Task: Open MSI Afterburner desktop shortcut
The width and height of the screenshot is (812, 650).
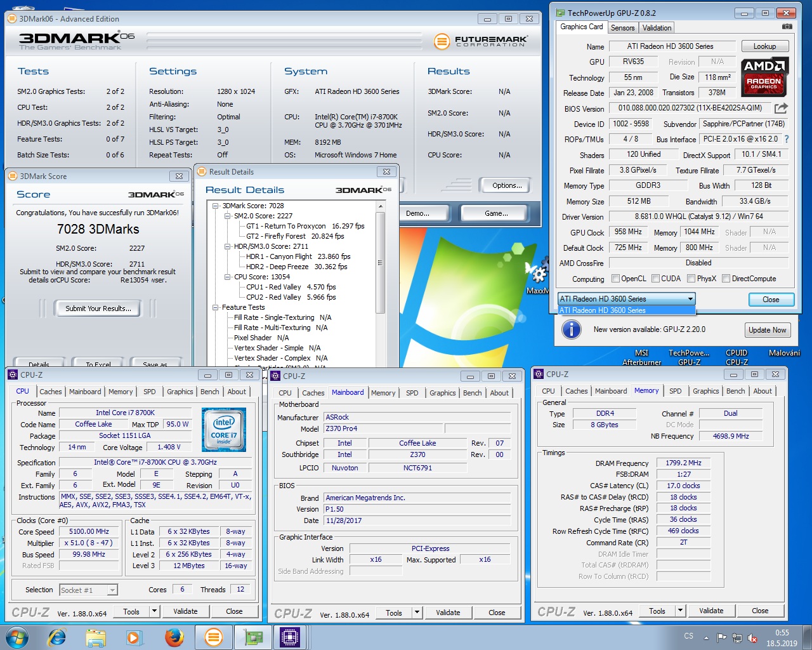Action: pos(642,357)
